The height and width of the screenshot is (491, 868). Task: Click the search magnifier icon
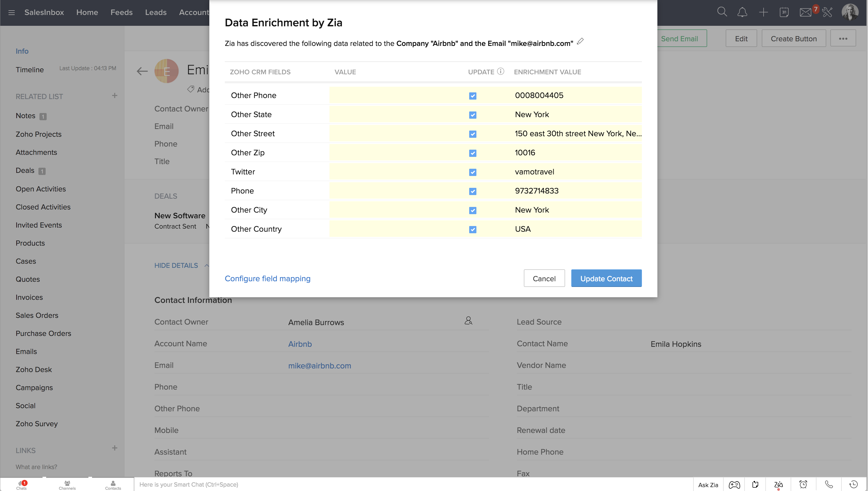pyautogui.click(x=722, y=12)
